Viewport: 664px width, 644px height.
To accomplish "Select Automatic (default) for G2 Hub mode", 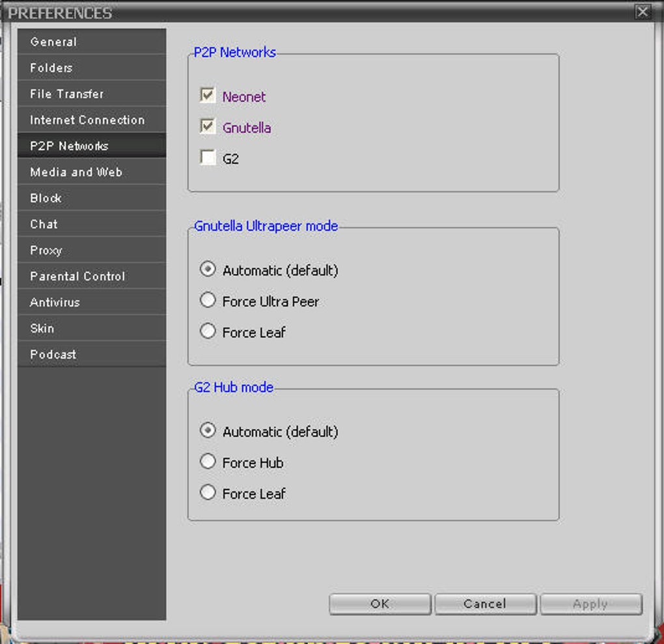I will tap(208, 430).
